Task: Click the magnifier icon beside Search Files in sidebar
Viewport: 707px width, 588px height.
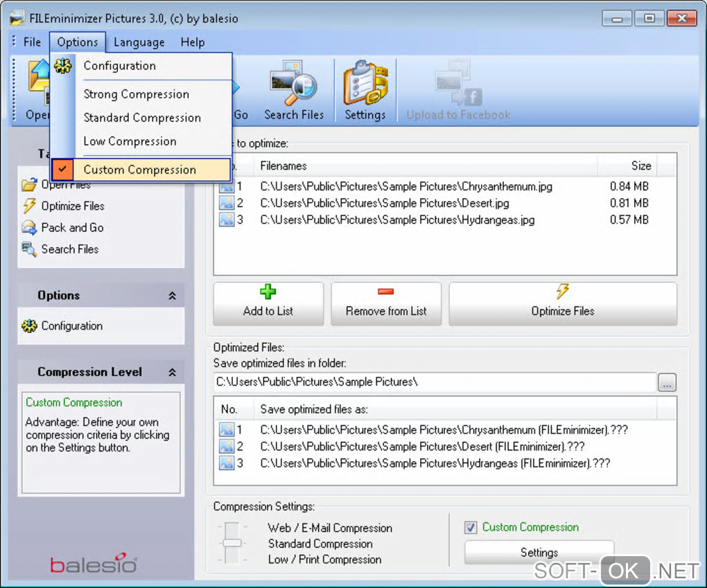Action: coord(29,249)
